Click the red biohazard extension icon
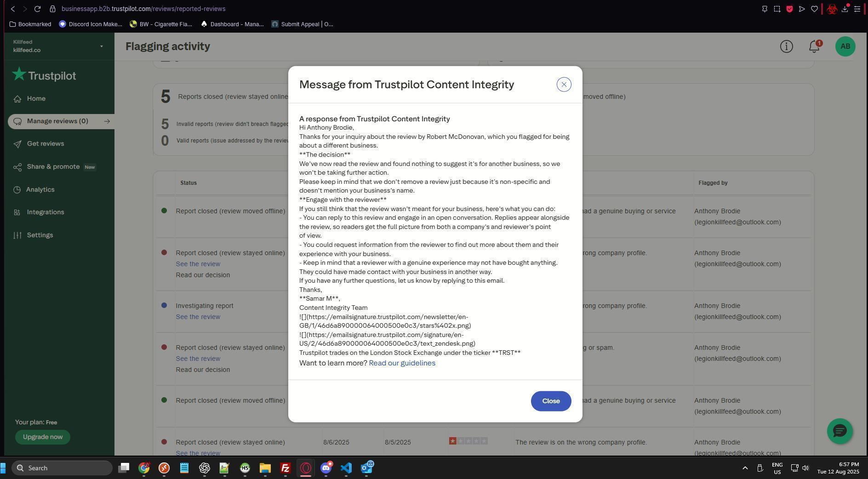Screen dimensions: 868x479 (x=832, y=9)
